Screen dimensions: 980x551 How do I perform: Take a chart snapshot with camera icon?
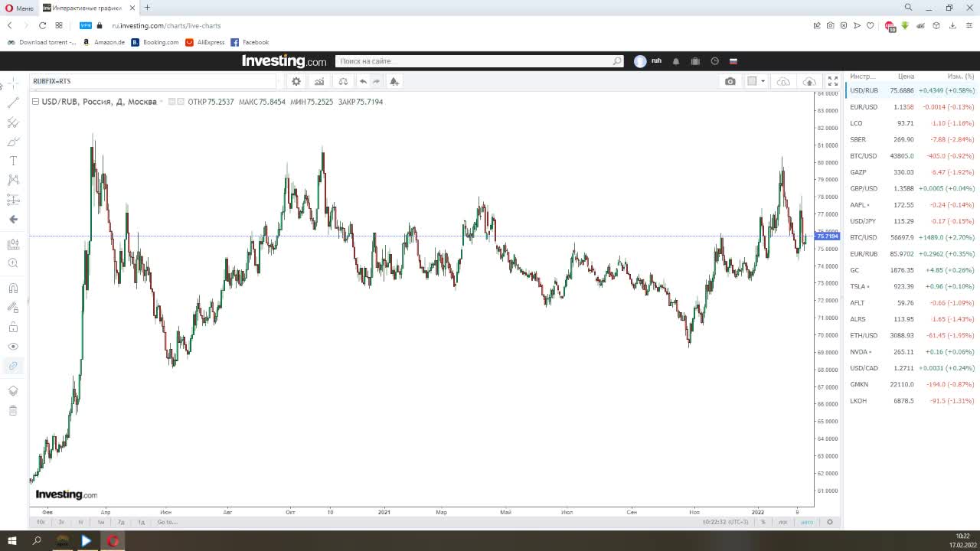(730, 81)
